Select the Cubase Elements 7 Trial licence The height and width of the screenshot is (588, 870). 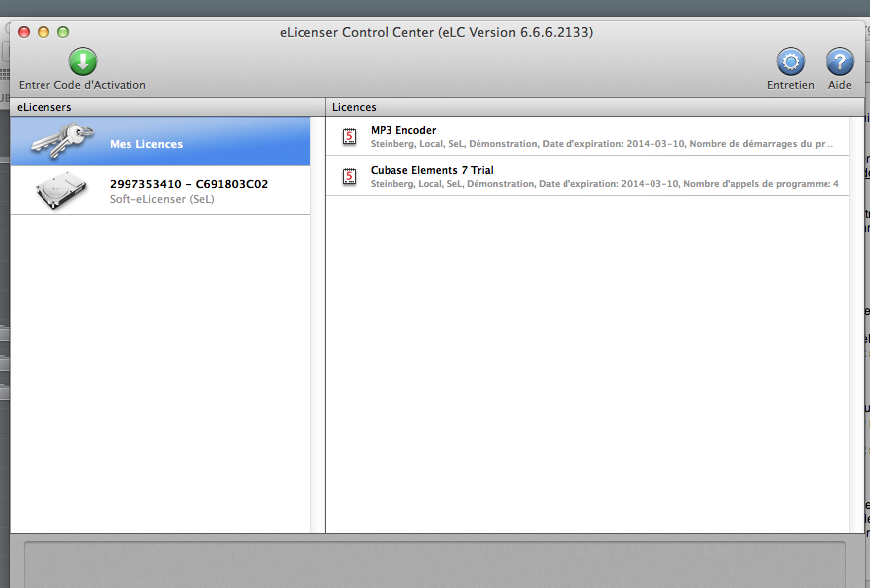pos(587,176)
